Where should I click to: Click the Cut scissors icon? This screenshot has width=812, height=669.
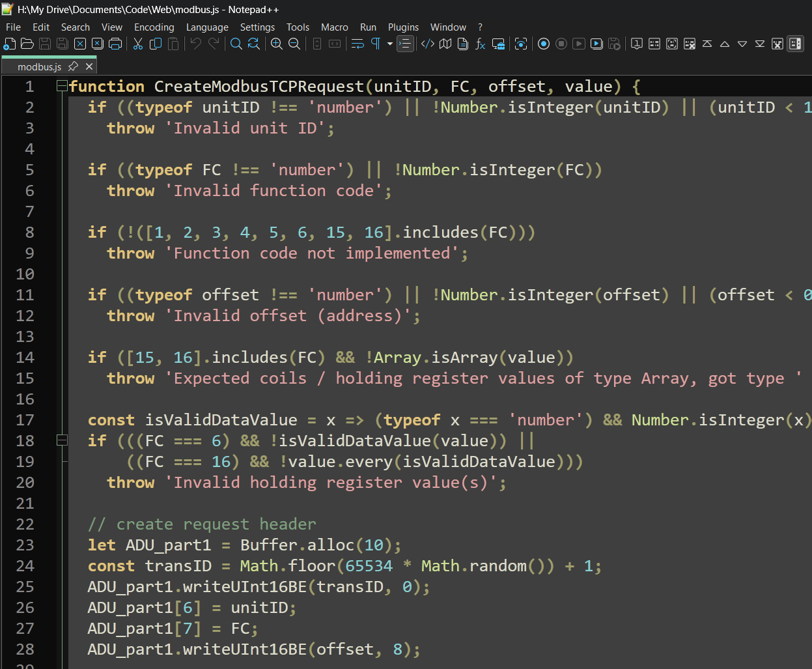coord(138,44)
